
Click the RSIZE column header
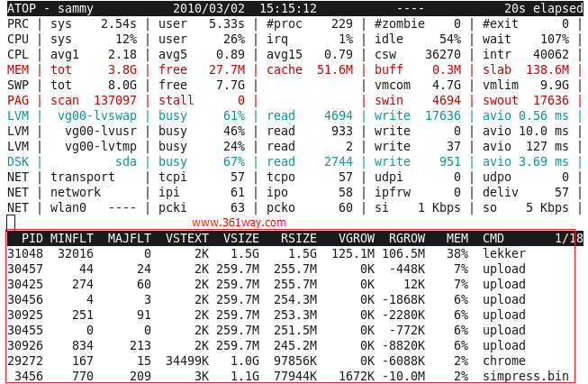coord(299,238)
